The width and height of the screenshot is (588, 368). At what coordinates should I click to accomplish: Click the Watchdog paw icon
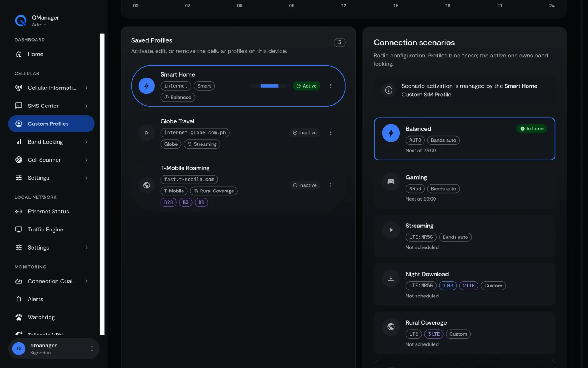tap(19, 317)
